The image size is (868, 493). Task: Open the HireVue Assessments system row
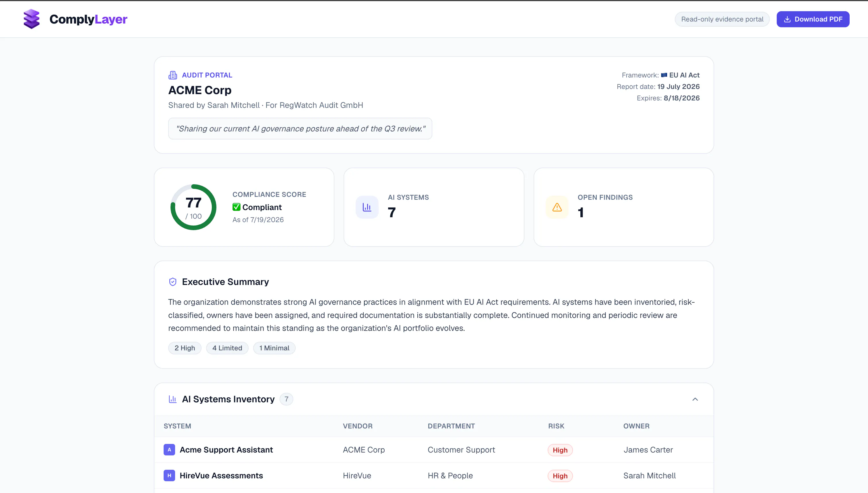pyautogui.click(x=434, y=475)
